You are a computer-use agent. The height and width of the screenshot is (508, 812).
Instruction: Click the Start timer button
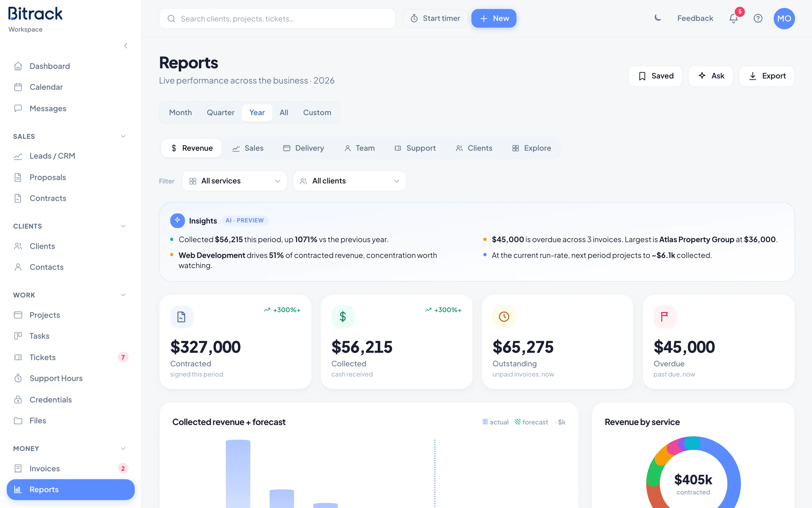435,18
